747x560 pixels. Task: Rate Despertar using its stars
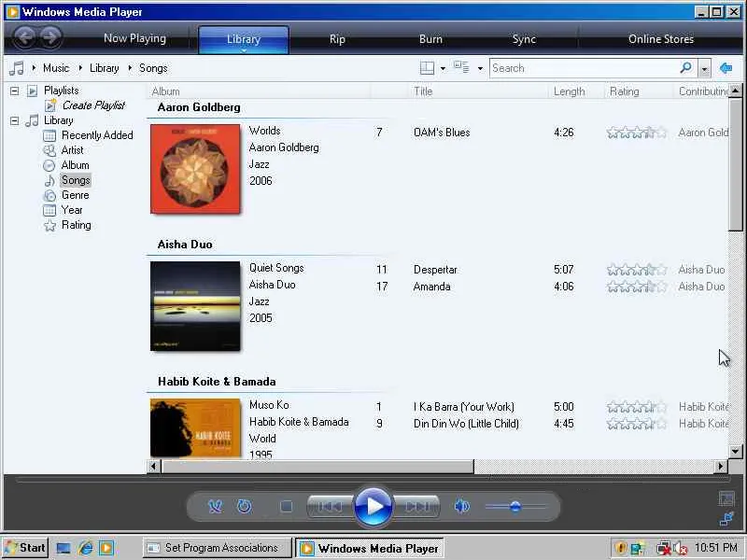tap(637, 270)
